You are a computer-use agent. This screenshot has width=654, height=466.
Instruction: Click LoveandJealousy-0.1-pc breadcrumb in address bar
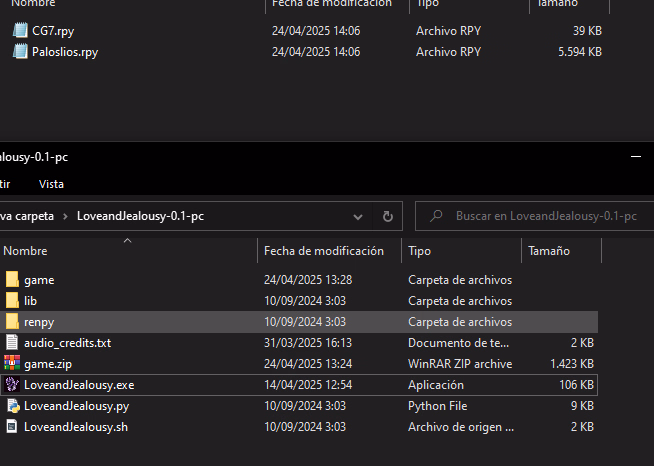pos(140,216)
